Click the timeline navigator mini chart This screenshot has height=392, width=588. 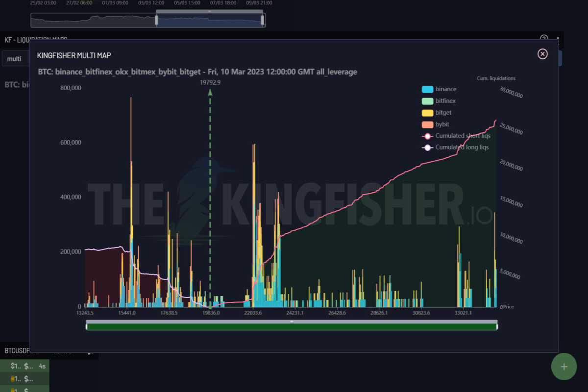[148, 20]
